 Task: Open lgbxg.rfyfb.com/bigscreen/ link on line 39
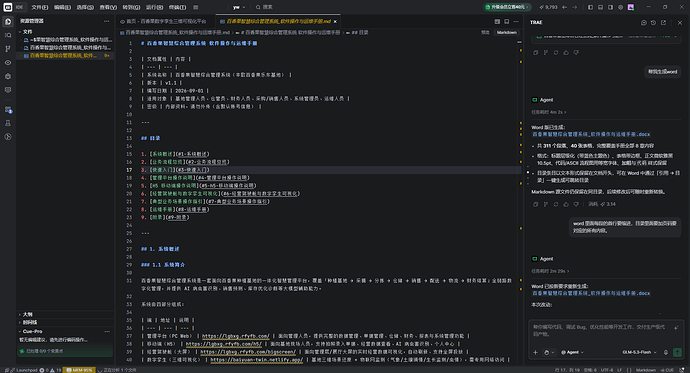click(248, 352)
